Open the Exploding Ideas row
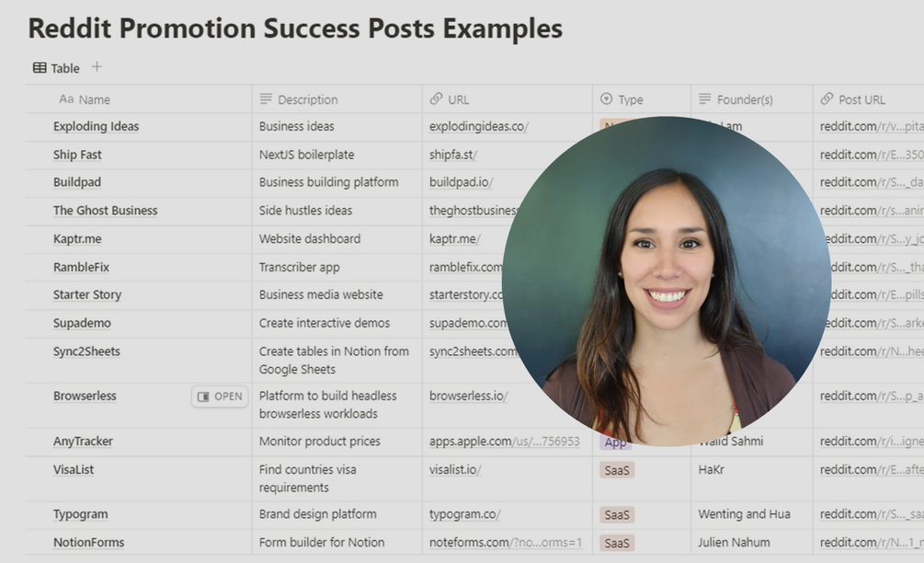Viewport: 924px width, 563px height. coord(96,126)
